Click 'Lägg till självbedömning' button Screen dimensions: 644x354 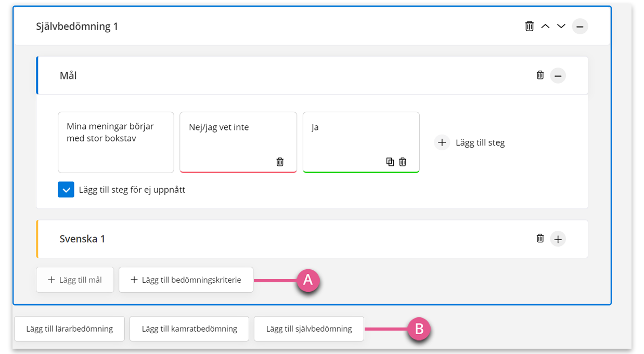(x=309, y=329)
